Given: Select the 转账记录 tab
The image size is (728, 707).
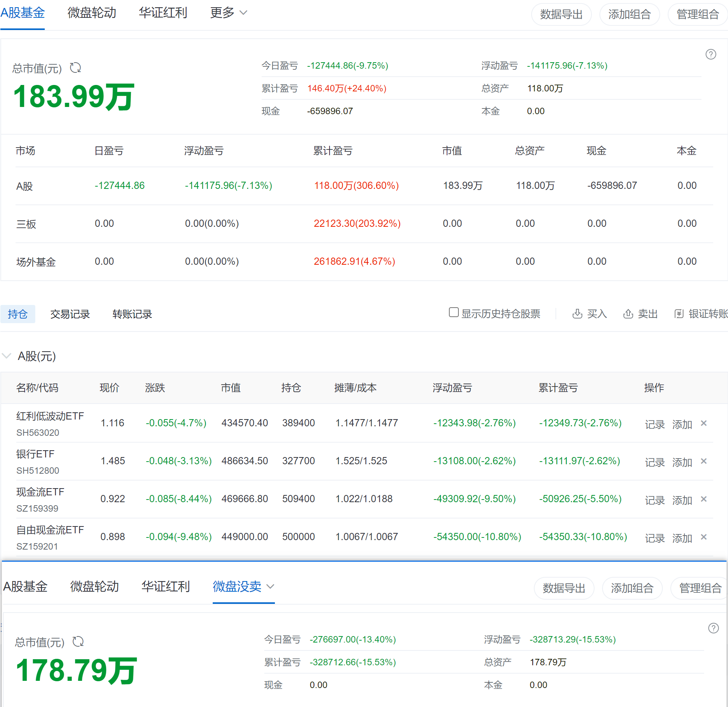Looking at the screenshot, I should pyautogui.click(x=132, y=314).
